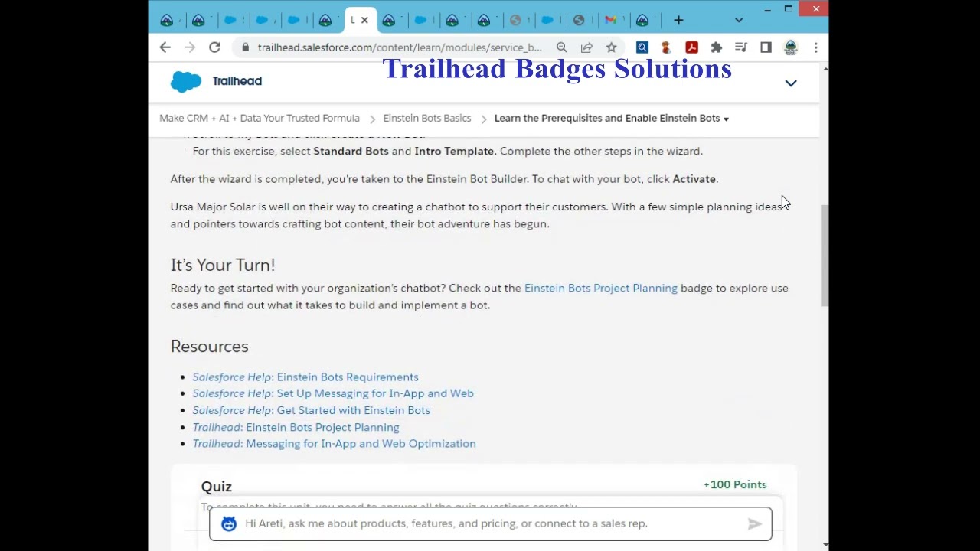Click the "It's Your Turn!" heading

click(223, 265)
